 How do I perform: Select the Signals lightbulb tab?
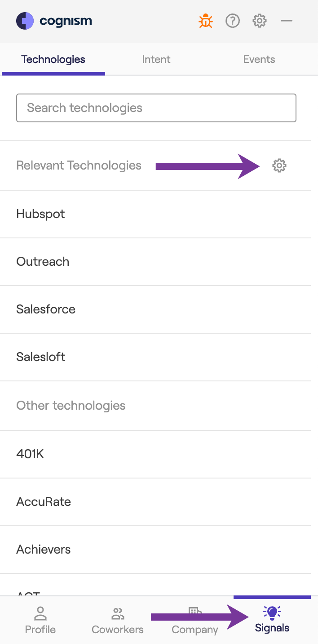(x=272, y=613)
